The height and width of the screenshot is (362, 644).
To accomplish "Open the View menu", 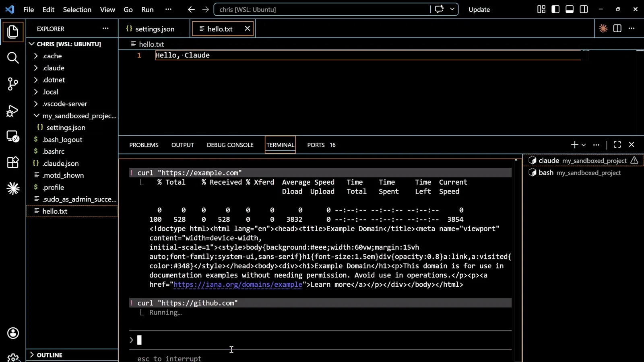I will click(107, 9).
